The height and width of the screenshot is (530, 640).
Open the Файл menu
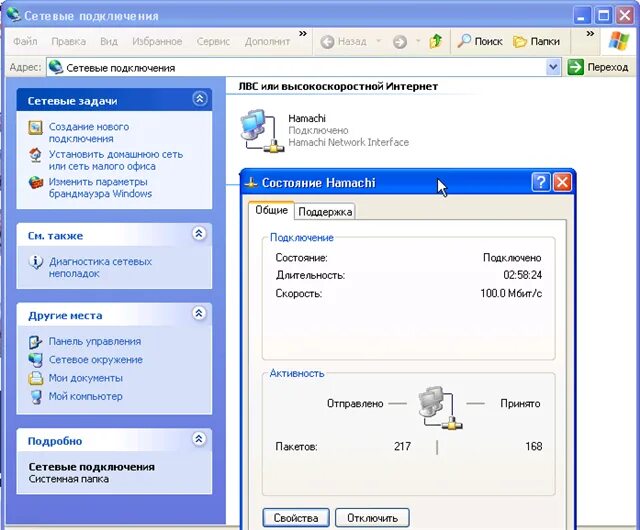point(25,41)
